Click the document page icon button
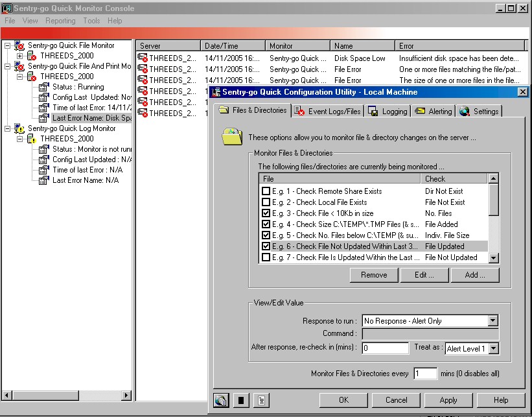 tap(259, 400)
